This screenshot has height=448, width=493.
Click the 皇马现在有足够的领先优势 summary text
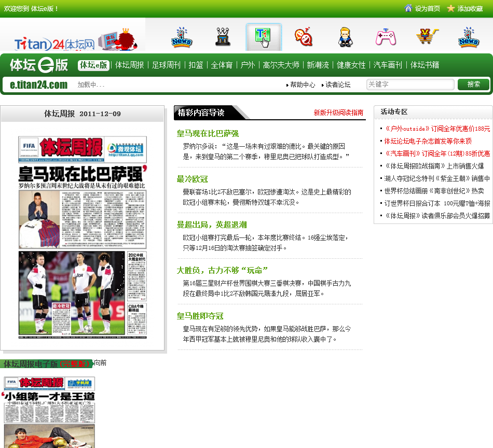[267, 333]
